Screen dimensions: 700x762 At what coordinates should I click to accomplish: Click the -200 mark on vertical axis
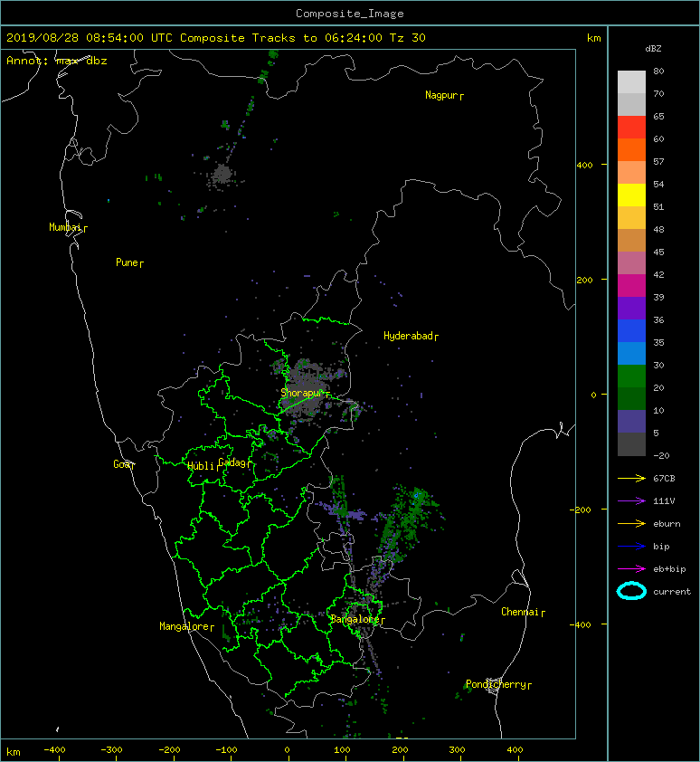click(x=582, y=510)
